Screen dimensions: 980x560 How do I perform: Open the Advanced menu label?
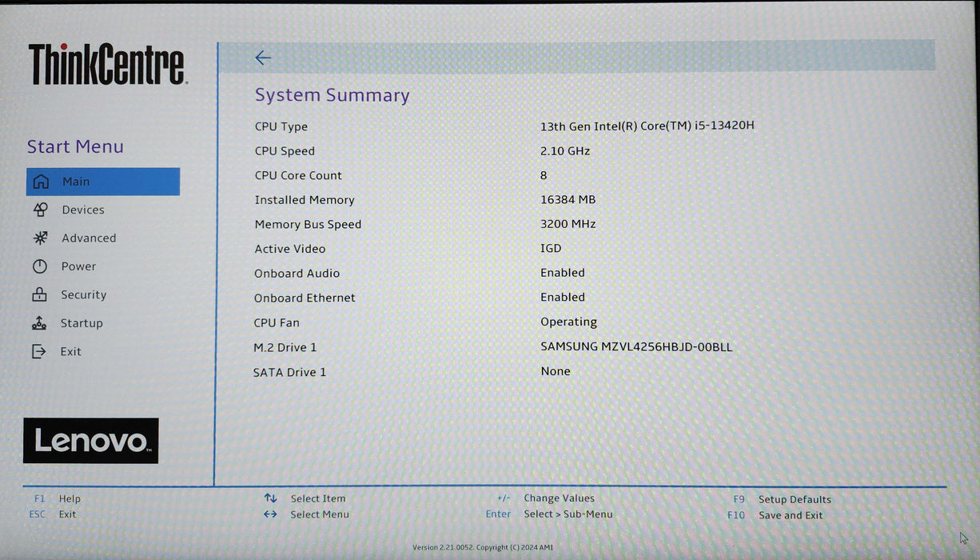89,238
